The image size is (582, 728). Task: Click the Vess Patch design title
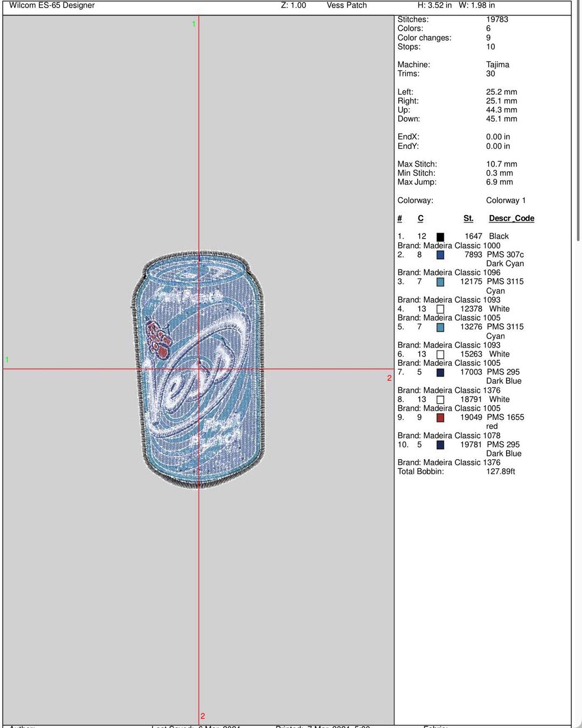click(x=346, y=5)
